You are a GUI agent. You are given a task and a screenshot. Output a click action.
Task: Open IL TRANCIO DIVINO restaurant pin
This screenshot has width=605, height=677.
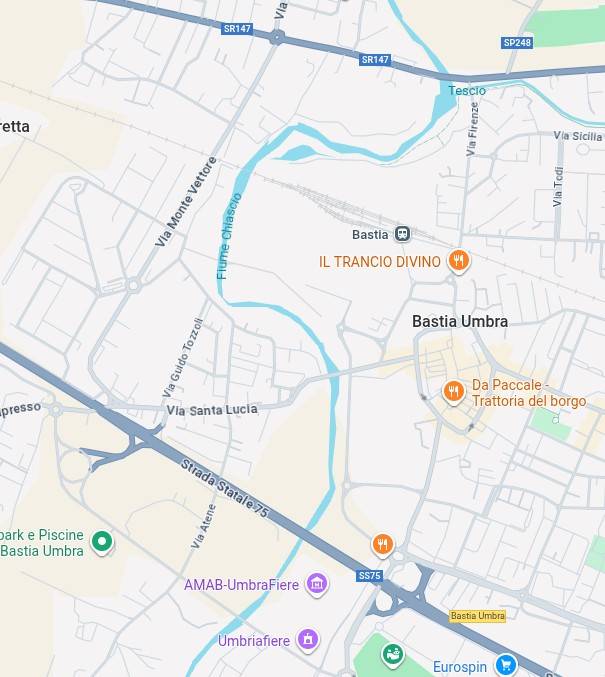[x=459, y=261]
